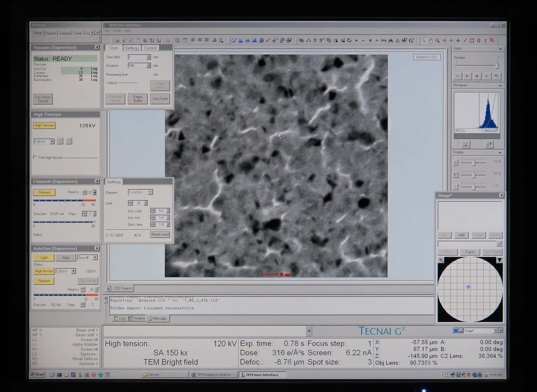Viewport: 537px width, 392px height.
Task: Click the Cryo Cycle button
Action: tap(160, 99)
